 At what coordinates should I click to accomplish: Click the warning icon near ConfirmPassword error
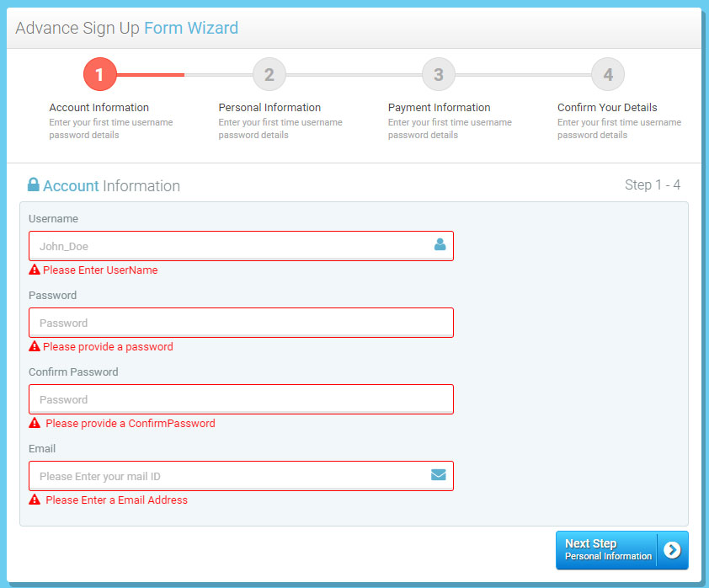(34, 424)
